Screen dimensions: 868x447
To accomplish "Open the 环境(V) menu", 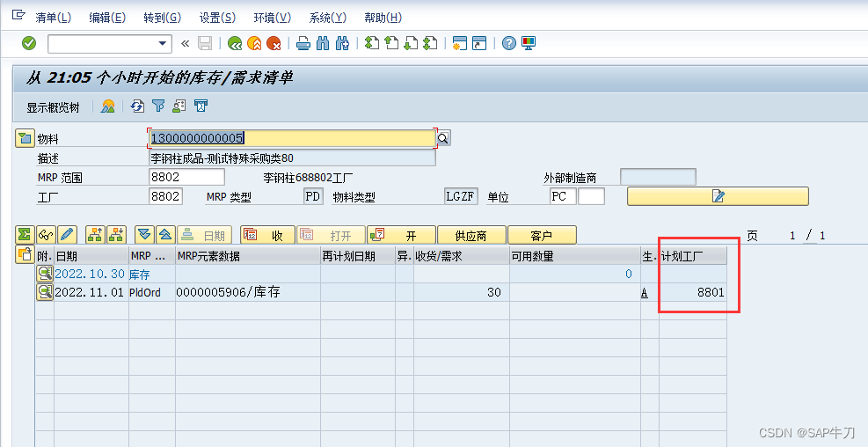I will coord(272,18).
